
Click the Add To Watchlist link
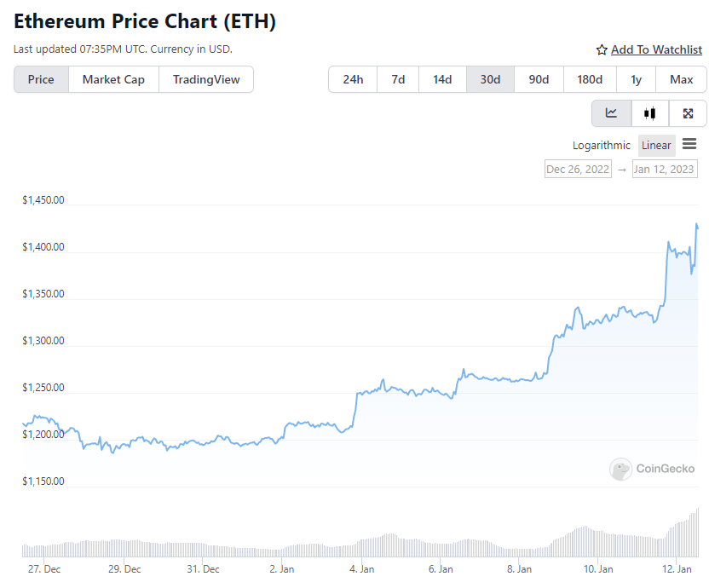656,50
